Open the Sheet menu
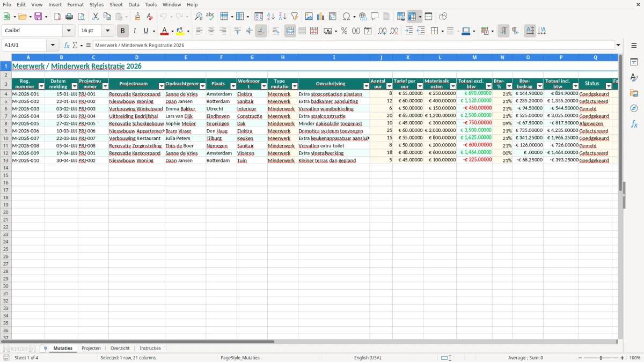 116,4
